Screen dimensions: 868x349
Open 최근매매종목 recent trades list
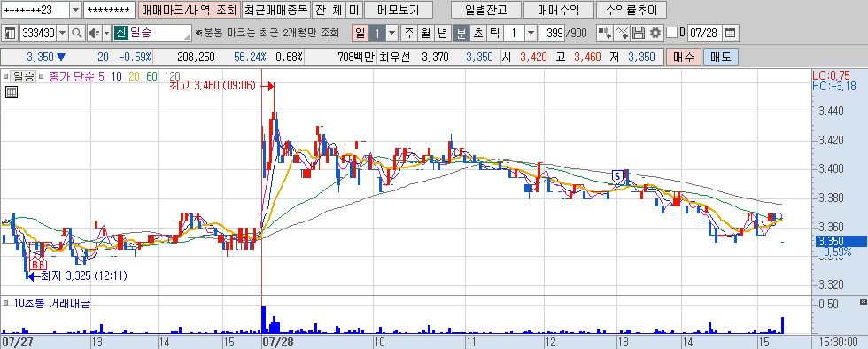coord(275,10)
